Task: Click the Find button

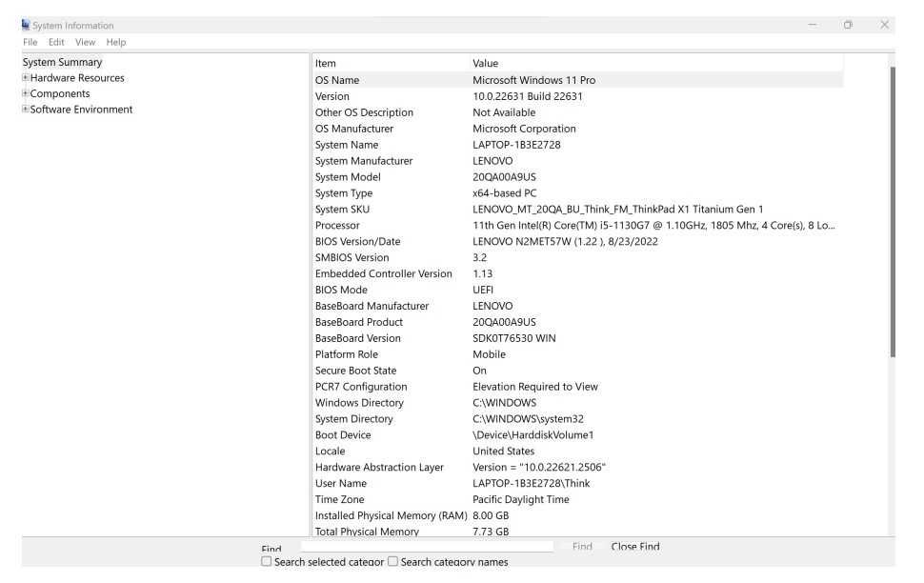Action: pyautogui.click(x=582, y=547)
